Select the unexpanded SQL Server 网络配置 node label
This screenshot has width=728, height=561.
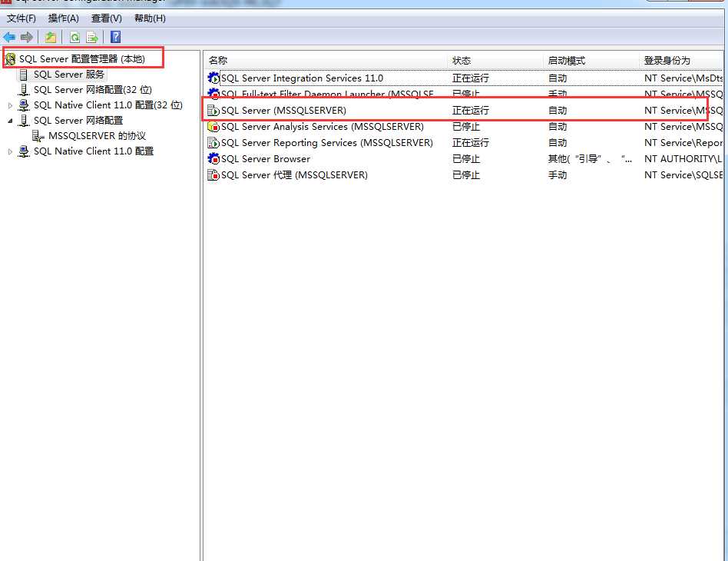coord(78,121)
